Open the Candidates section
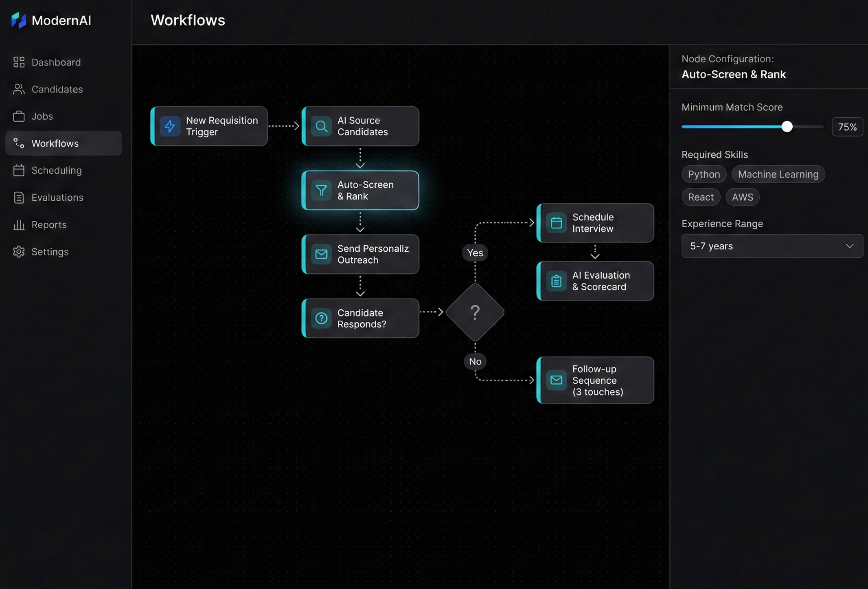868x589 pixels. (57, 89)
